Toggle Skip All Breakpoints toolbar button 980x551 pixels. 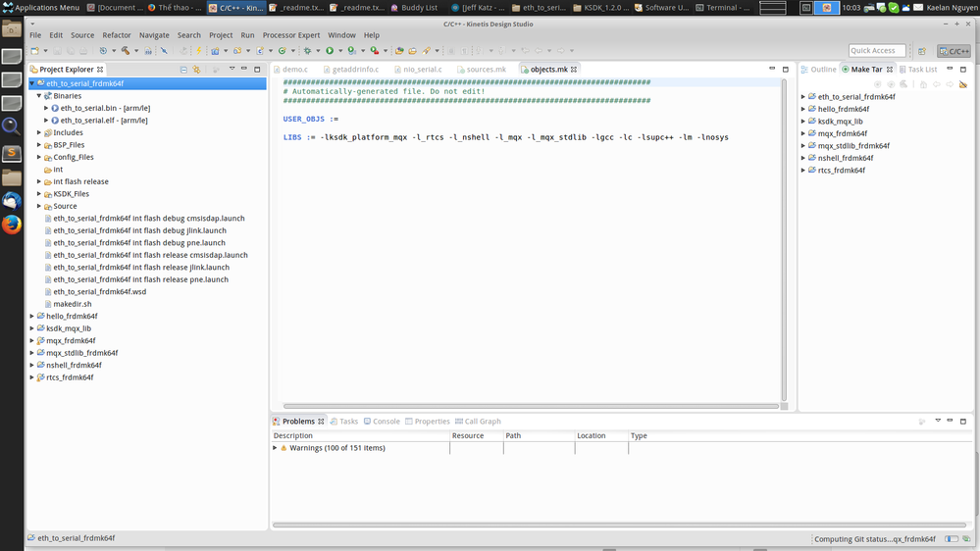[x=164, y=51]
